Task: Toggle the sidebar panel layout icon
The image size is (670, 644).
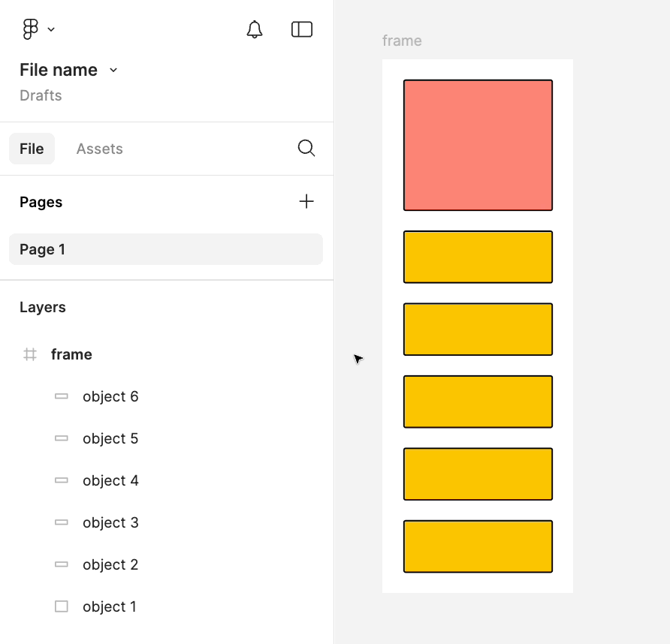Action: coord(302,29)
